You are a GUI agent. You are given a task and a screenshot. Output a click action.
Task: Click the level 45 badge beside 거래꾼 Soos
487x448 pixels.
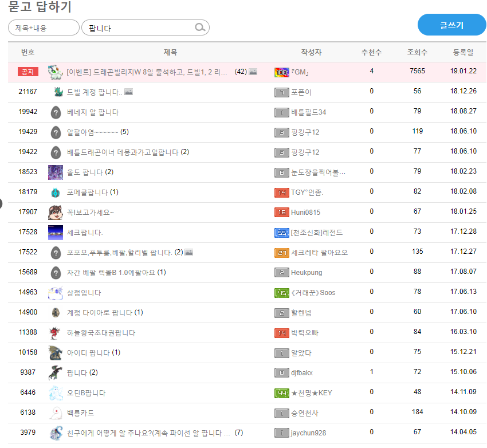point(281,293)
